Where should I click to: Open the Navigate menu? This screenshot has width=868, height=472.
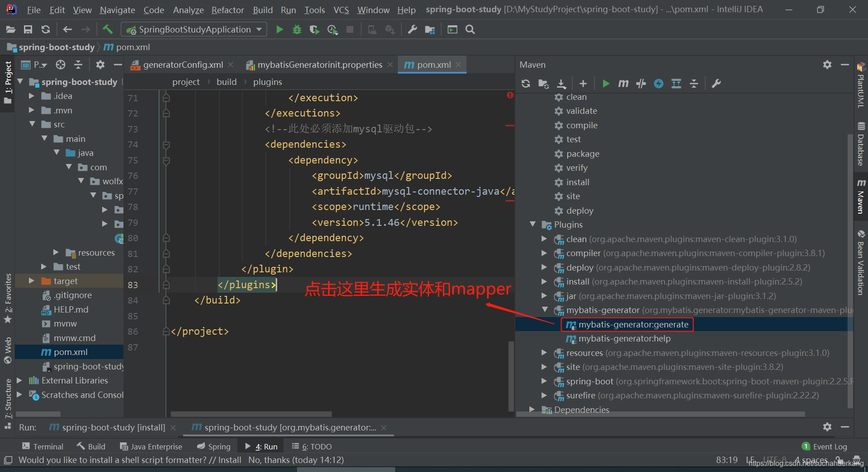(x=117, y=9)
